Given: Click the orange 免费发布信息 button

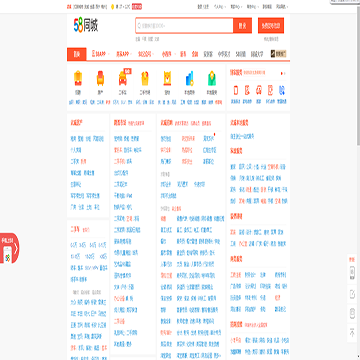Looking at the screenshot, I should [271, 26].
